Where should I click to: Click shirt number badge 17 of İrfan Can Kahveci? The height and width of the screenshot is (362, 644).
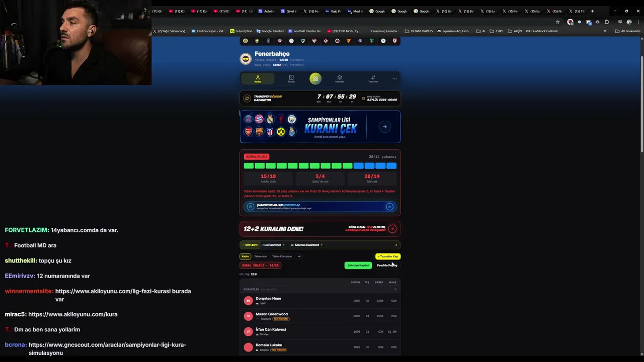(248, 331)
